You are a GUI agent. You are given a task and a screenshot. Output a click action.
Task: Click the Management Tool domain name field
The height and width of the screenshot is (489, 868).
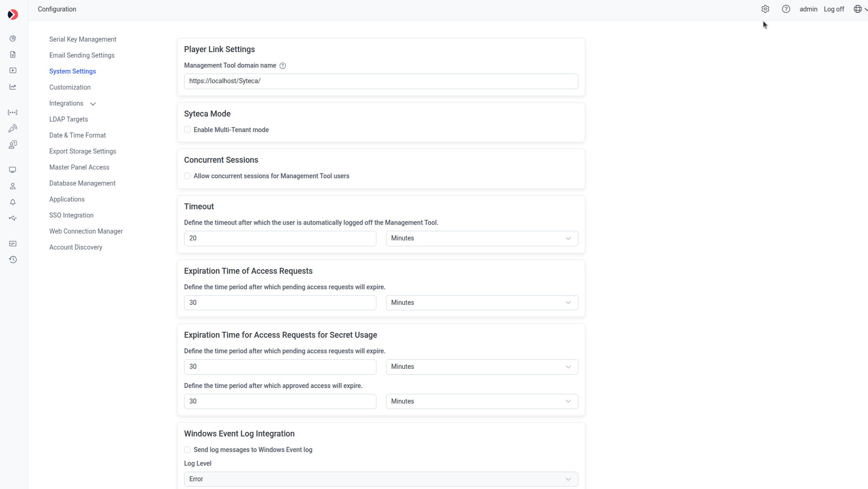pyautogui.click(x=381, y=81)
